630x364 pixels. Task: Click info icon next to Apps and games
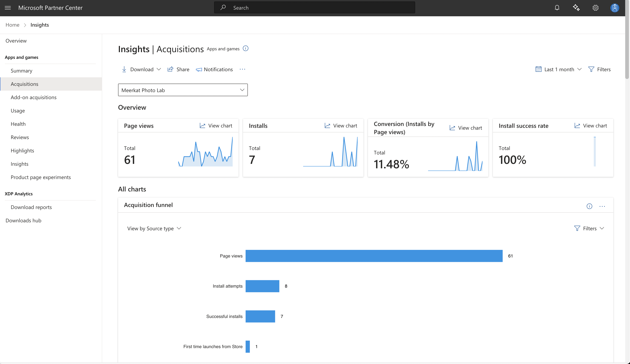[x=245, y=48]
